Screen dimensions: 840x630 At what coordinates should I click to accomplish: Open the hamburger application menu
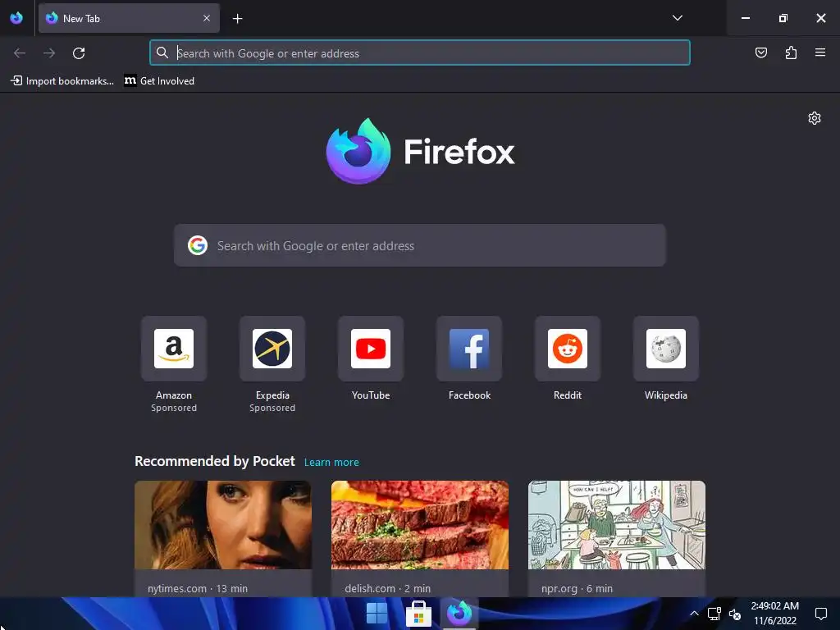click(820, 52)
